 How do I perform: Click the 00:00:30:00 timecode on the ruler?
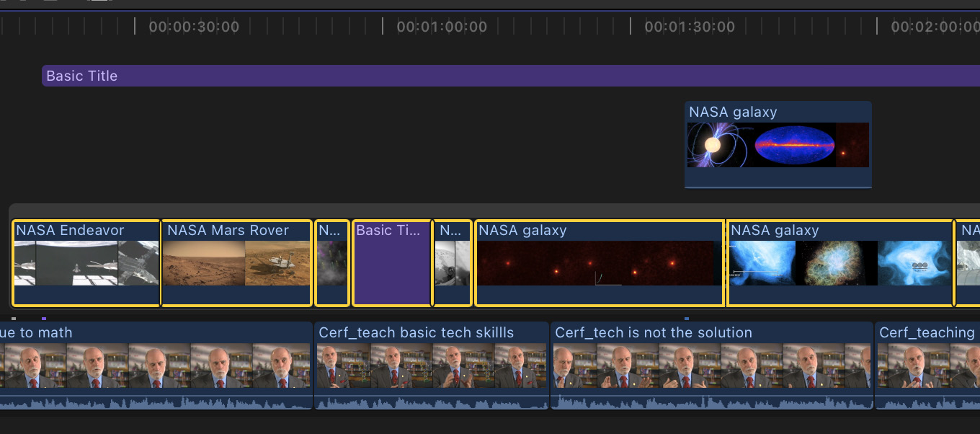point(194,27)
